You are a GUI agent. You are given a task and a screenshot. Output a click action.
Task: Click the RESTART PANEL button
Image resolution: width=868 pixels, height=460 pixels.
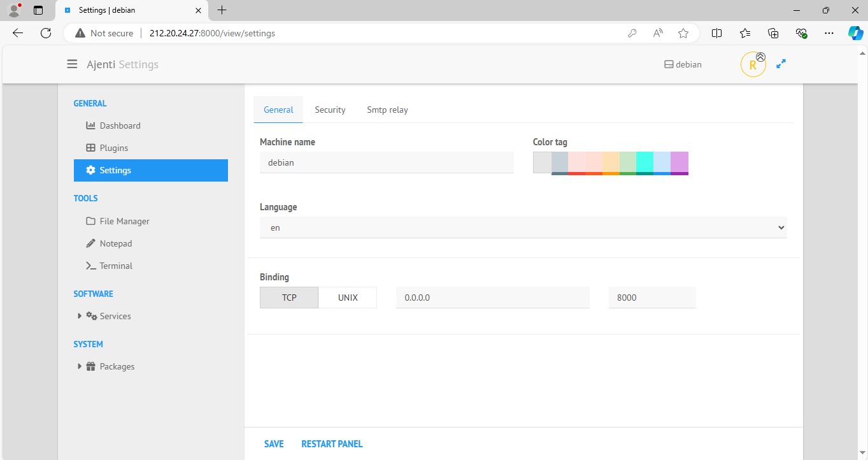[332, 444]
